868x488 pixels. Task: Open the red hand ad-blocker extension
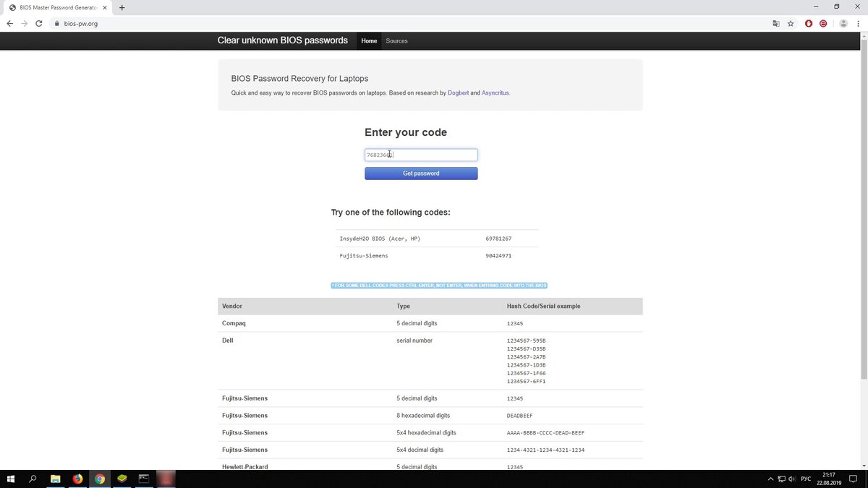click(x=809, y=23)
